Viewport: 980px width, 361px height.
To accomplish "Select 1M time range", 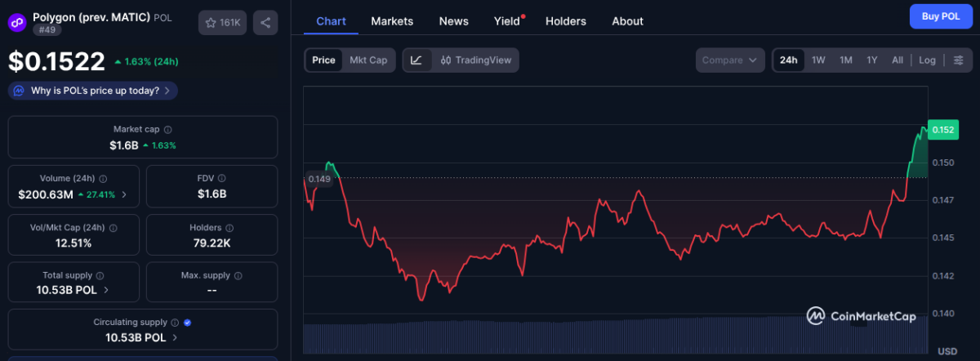I will coord(846,60).
